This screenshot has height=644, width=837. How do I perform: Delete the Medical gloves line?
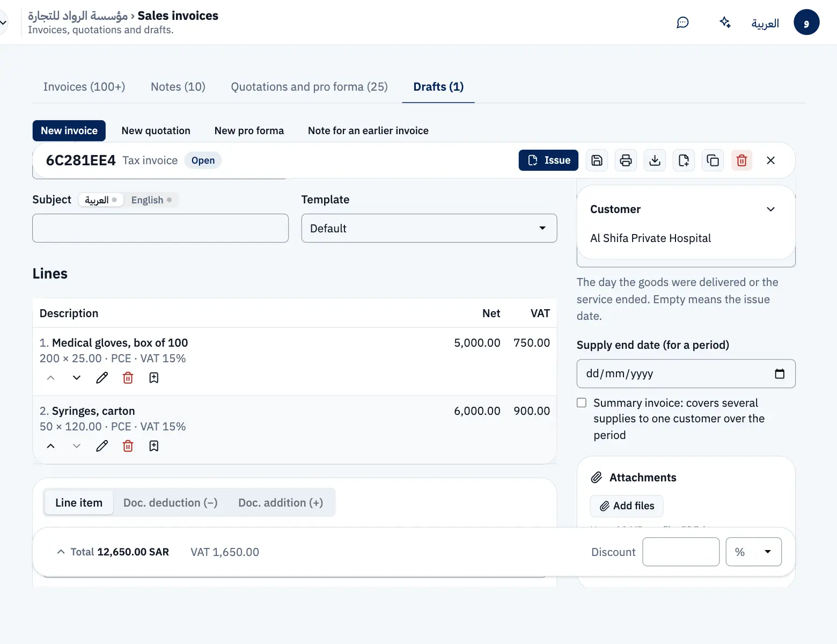tap(128, 378)
